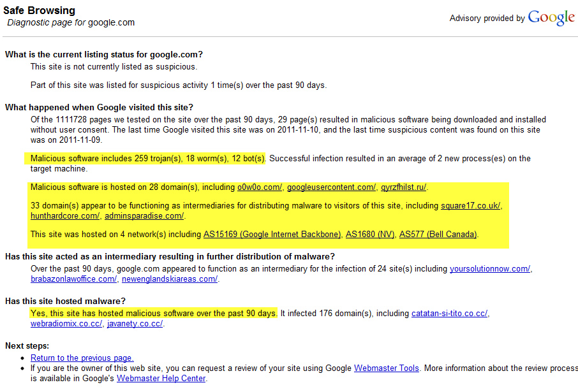Viewport: 578px width, 392px height.
Task: Open the o0w0o.com/ domain link
Action: coord(260,187)
